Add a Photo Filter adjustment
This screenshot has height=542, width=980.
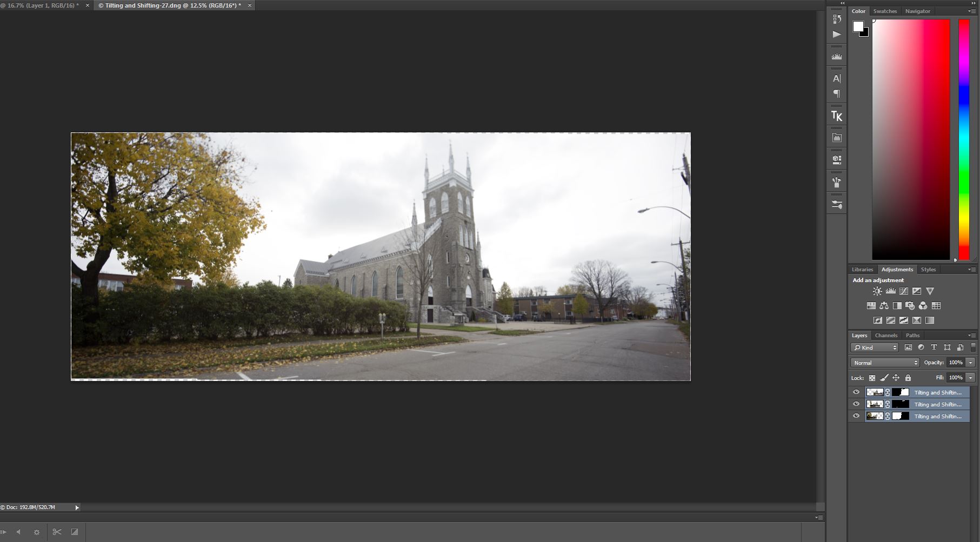910,305
